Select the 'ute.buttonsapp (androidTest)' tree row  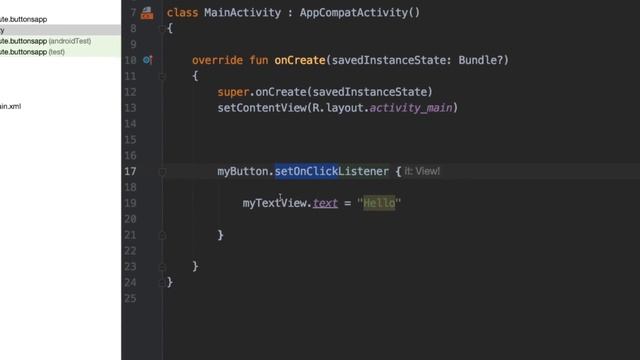pyautogui.click(x=60, y=41)
